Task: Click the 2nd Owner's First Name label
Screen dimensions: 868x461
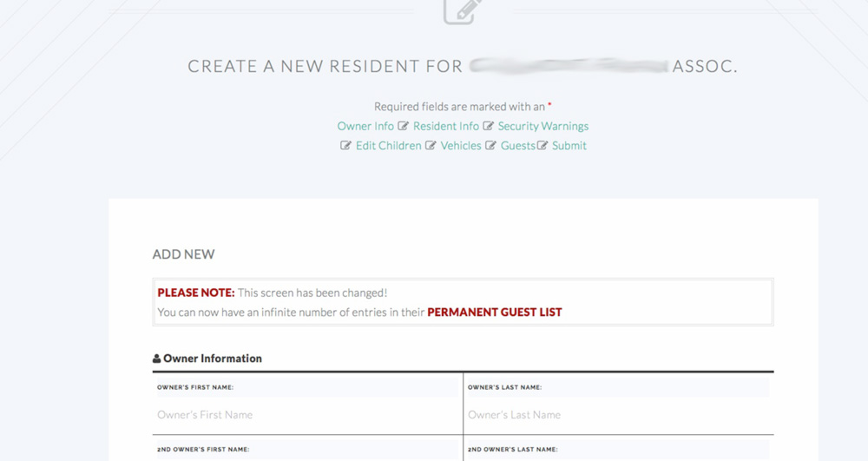Action: coord(203,450)
